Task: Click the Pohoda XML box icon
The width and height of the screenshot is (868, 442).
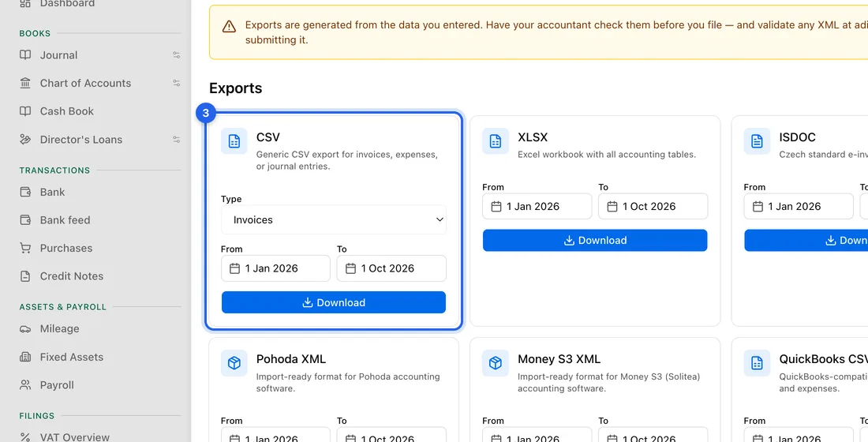Action: pos(234,363)
